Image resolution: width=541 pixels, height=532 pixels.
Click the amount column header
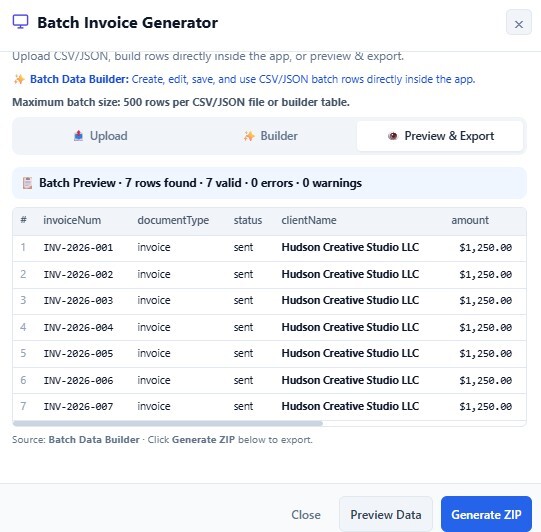click(x=470, y=220)
